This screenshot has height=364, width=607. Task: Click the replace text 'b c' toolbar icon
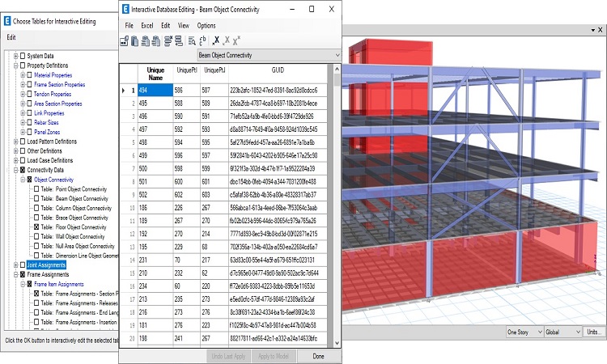point(203,40)
